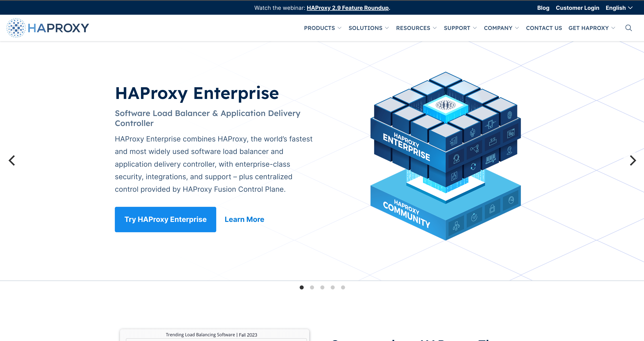
Task: Click Try HAProxy Enterprise button
Action: click(x=165, y=219)
